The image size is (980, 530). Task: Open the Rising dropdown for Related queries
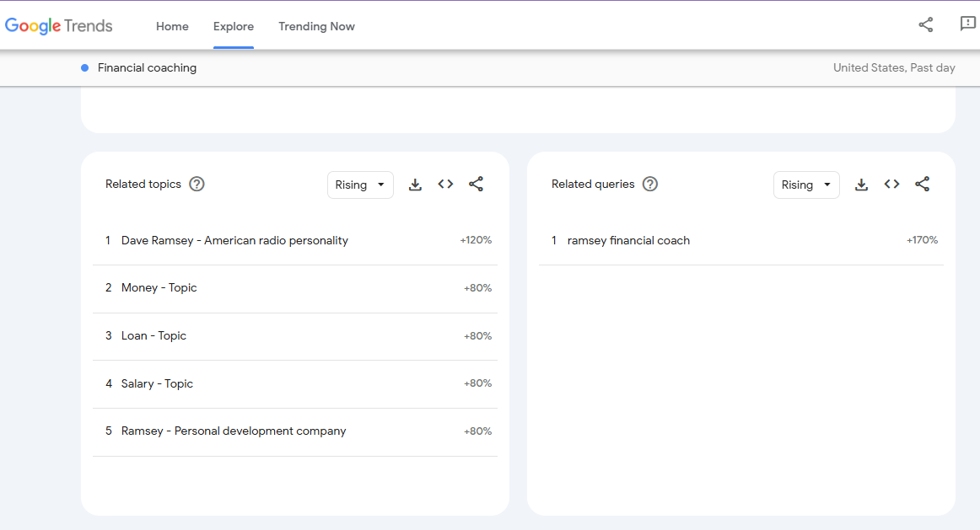click(x=806, y=185)
